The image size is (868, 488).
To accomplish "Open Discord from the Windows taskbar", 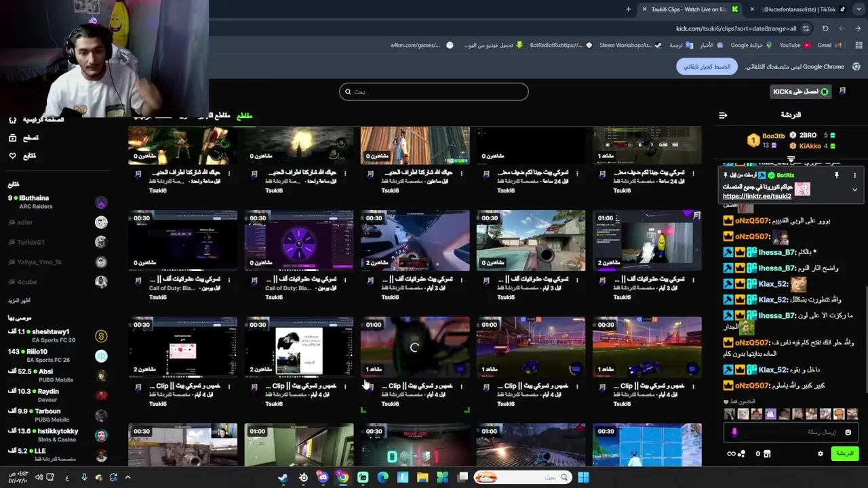I will [x=323, y=477].
